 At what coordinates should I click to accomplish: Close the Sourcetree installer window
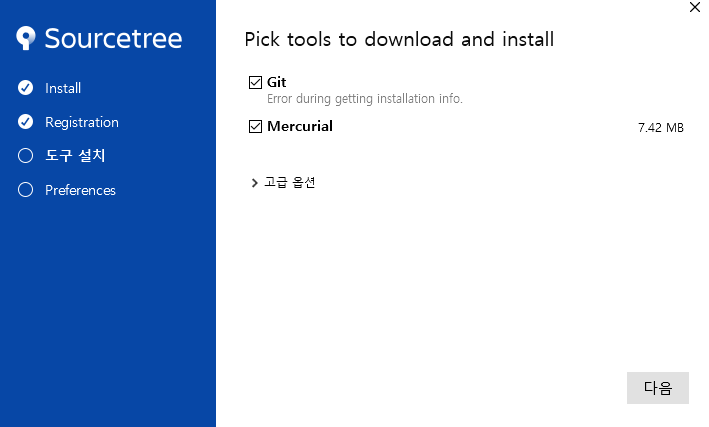[x=695, y=7]
